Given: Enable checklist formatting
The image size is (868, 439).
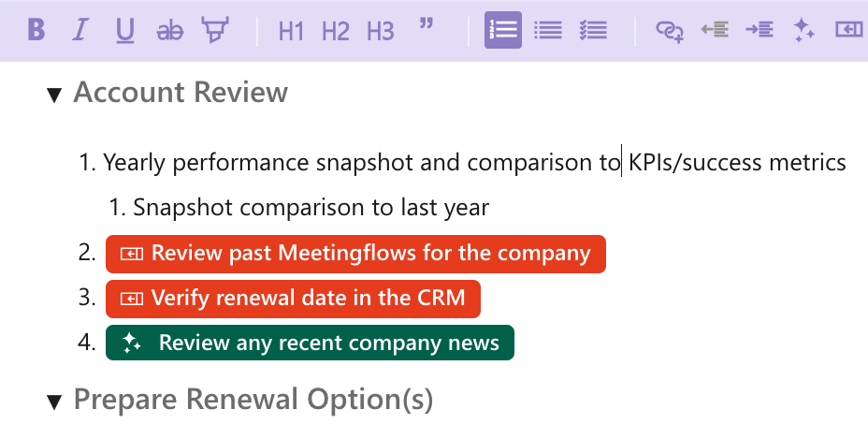Looking at the screenshot, I should tap(593, 30).
